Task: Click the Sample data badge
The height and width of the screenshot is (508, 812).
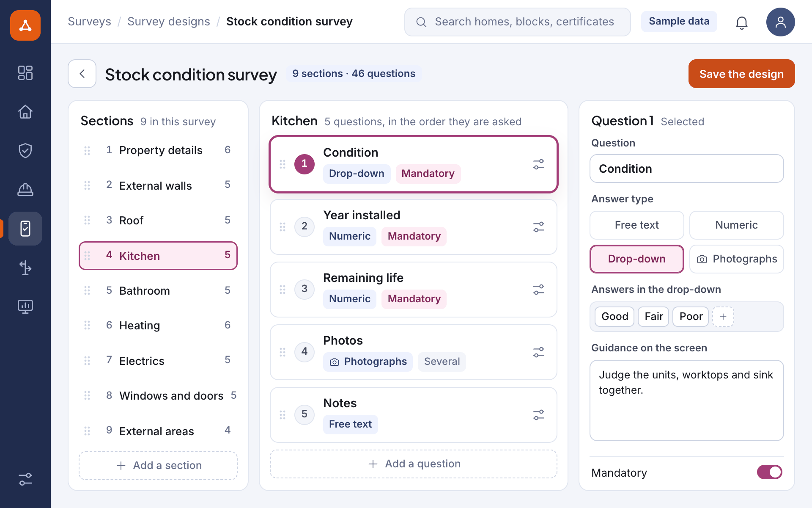Action: click(679, 22)
